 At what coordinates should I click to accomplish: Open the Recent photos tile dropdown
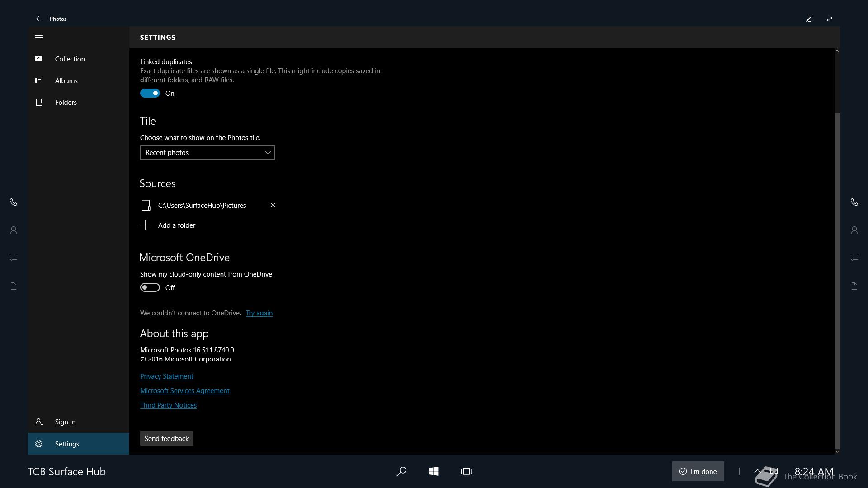208,153
